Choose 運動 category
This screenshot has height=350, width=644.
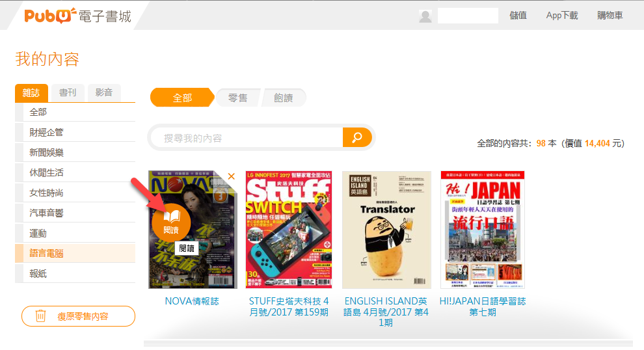click(75, 234)
